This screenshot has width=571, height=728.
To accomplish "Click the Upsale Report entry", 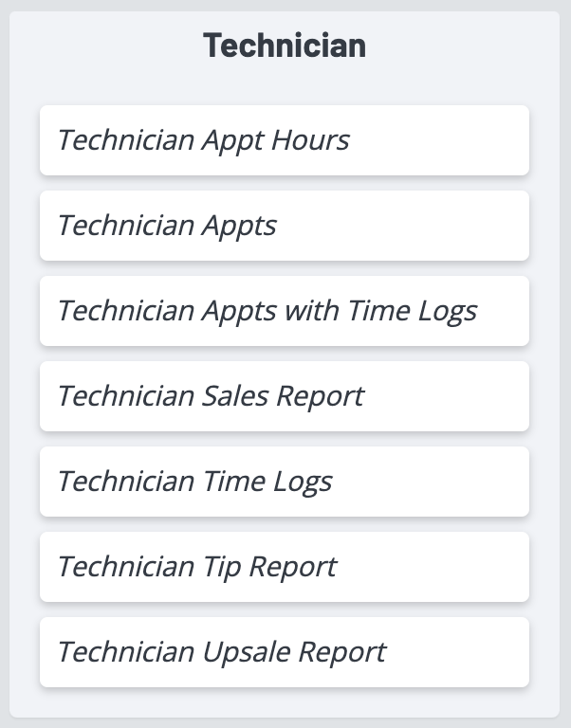I will (284, 652).
